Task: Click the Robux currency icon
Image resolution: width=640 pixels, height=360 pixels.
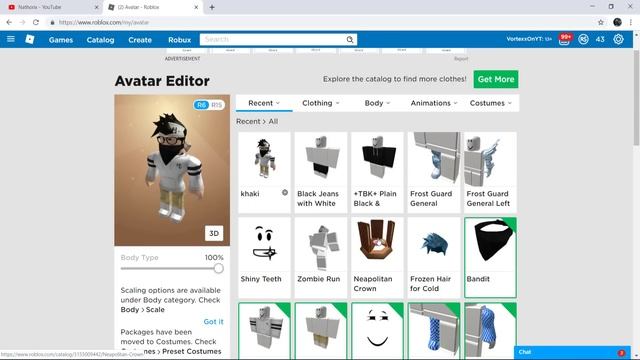Action: click(x=583, y=40)
